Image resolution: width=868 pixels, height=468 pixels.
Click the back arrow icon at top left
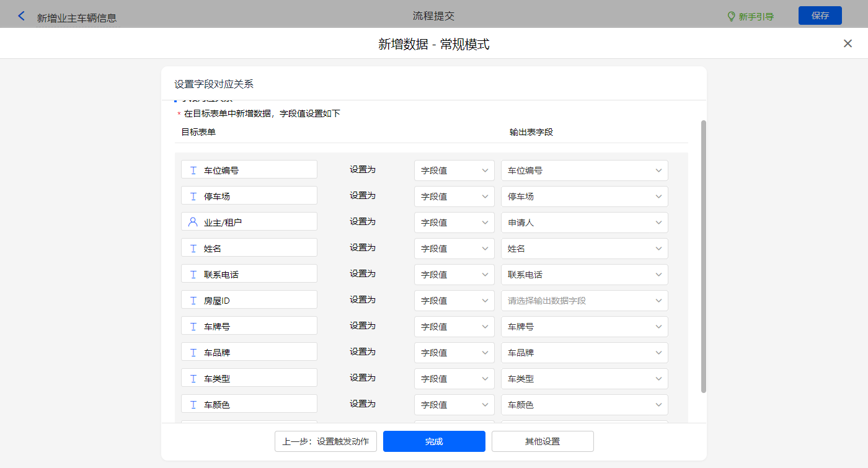click(x=22, y=16)
